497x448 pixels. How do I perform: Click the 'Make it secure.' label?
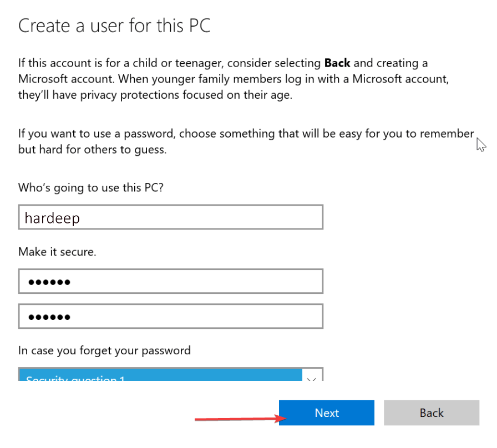click(x=57, y=252)
